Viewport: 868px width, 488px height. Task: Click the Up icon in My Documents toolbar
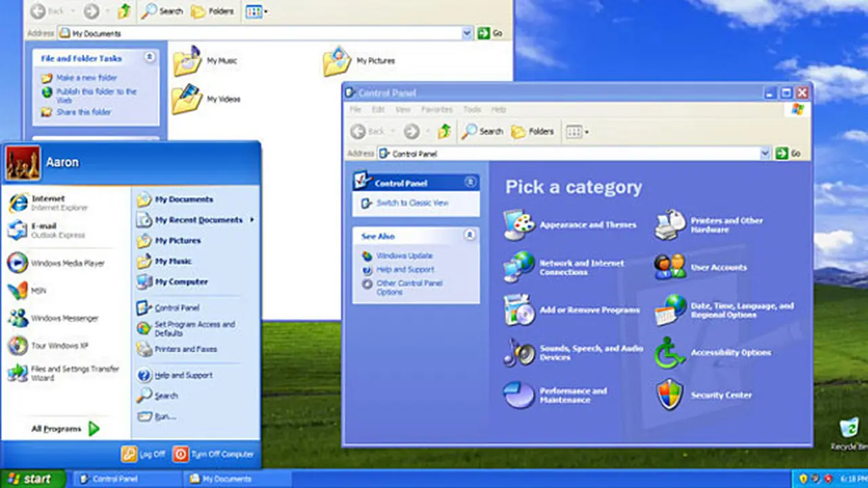[x=123, y=11]
